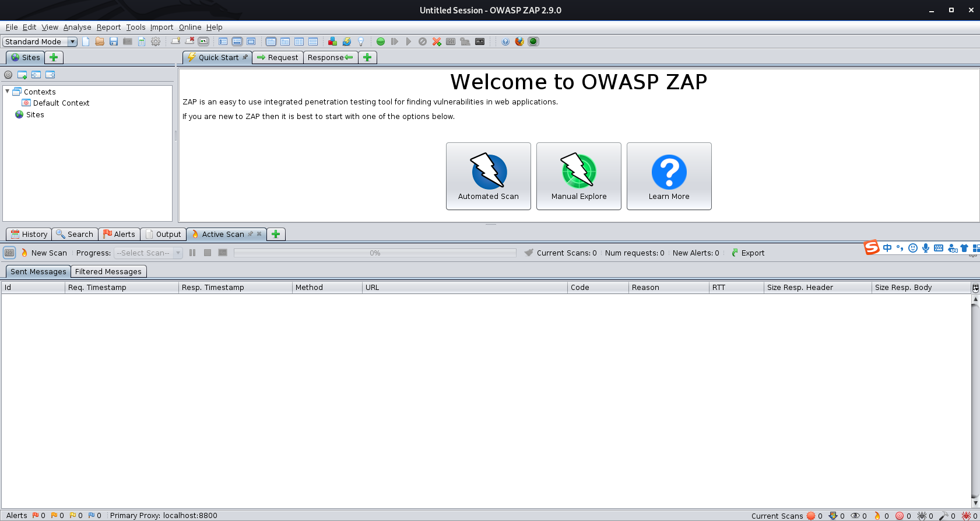Screen dimensions: 980x521
Task: Pause the active scan
Action: pos(192,253)
